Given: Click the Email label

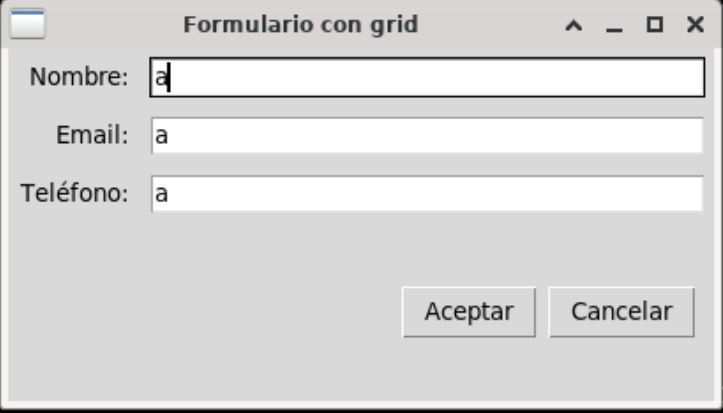Looking at the screenshot, I should 92,136.
